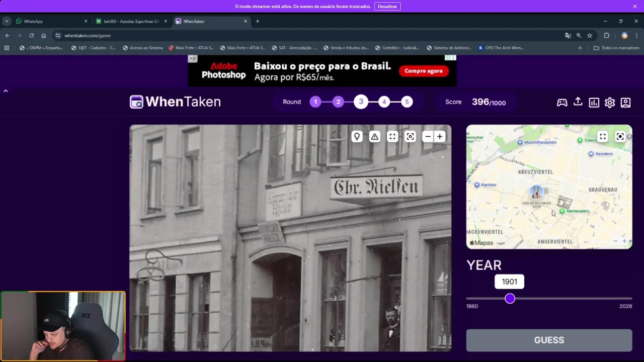Select round 3 indicator

tap(361, 102)
